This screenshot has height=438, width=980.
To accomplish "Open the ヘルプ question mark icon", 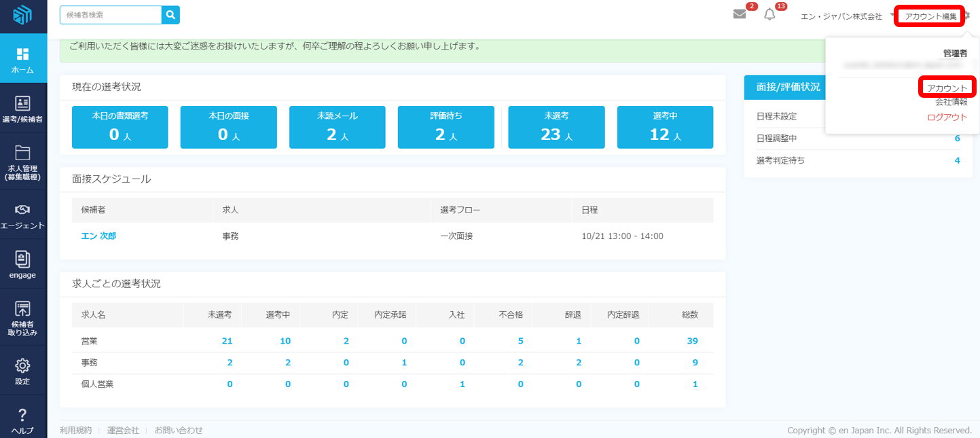I will pyautogui.click(x=22, y=414).
